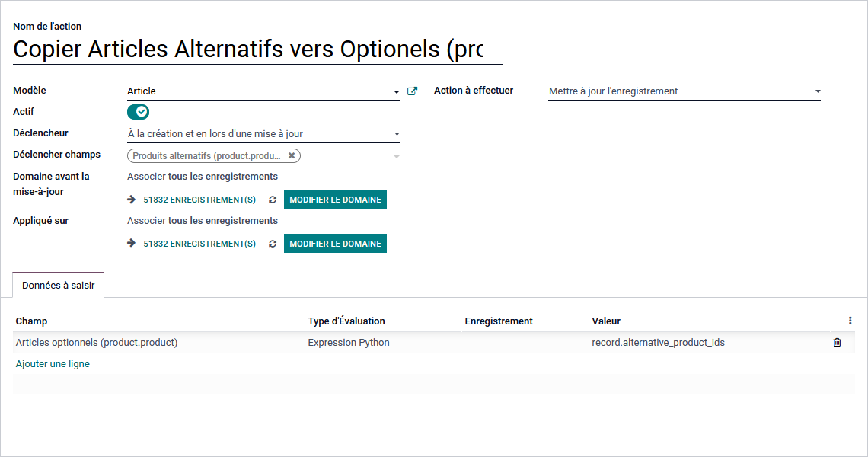Toggle the Actif switch off
The image size is (868, 457).
139,112
